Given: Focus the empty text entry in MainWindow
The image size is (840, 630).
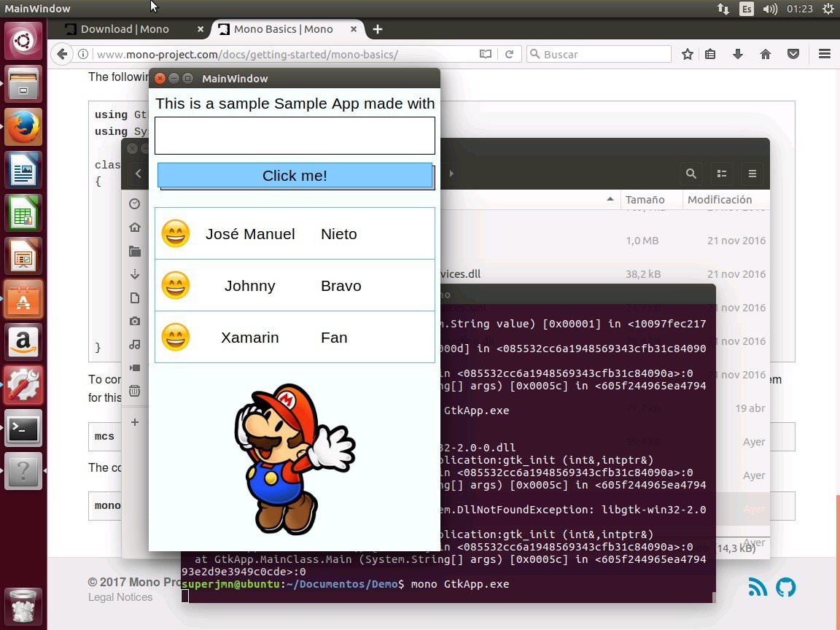Looking at the screenshot, I should (295, 136).
